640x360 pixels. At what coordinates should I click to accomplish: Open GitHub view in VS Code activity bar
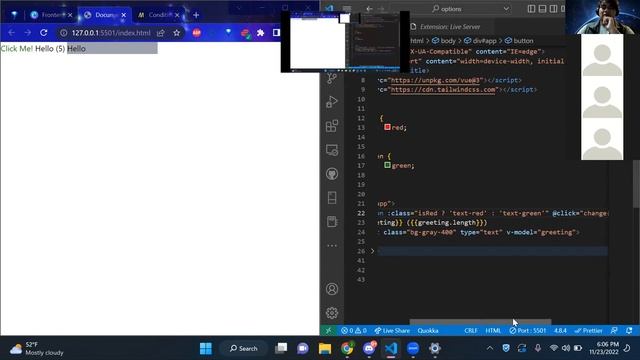coord(332,174)
